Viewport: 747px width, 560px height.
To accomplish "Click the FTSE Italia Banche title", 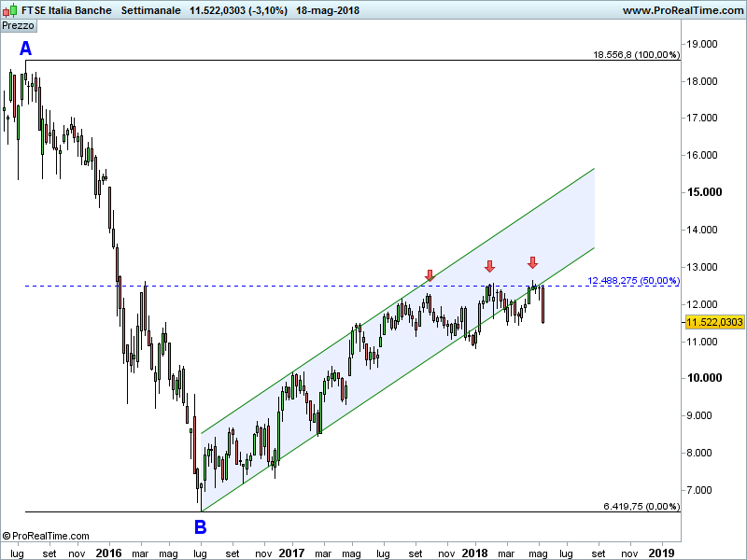I will (66, 10).
